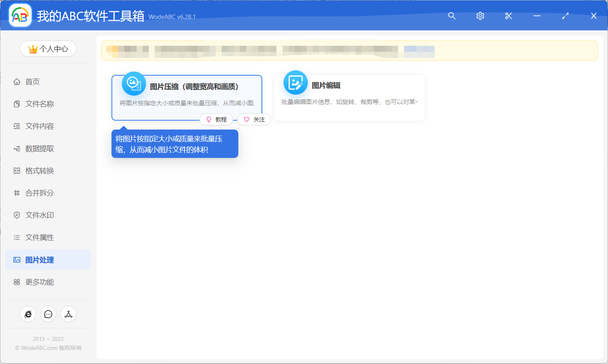Viewport: 608px width, 364px height.
Task: Open 数据提取 from the sidebar
Action: (x=40, y=148)
